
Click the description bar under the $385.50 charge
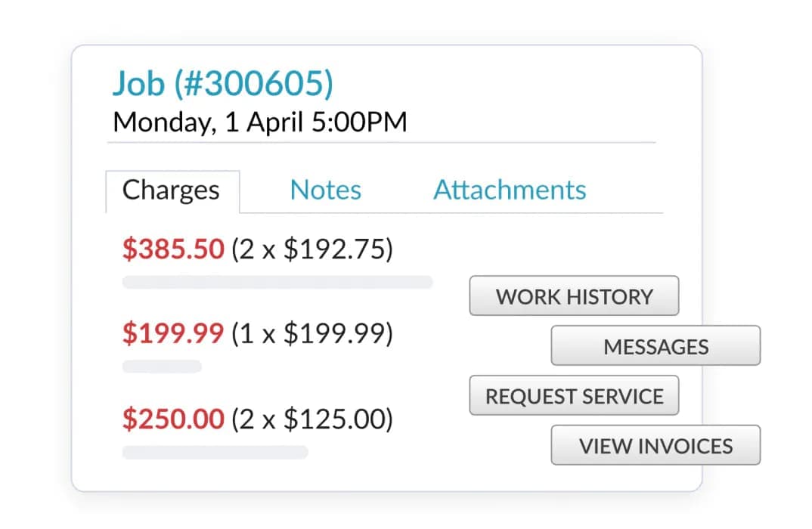click(x=277, y=283)
